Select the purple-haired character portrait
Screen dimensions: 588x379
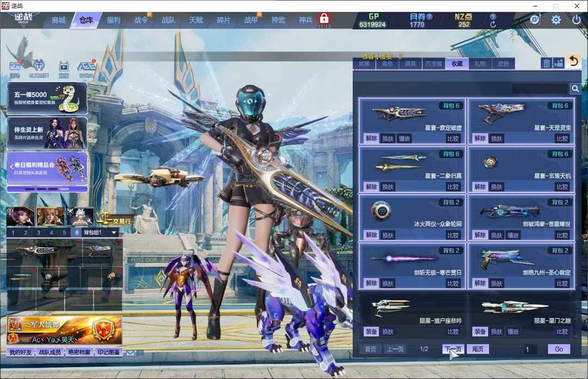[x=20, y=216]
